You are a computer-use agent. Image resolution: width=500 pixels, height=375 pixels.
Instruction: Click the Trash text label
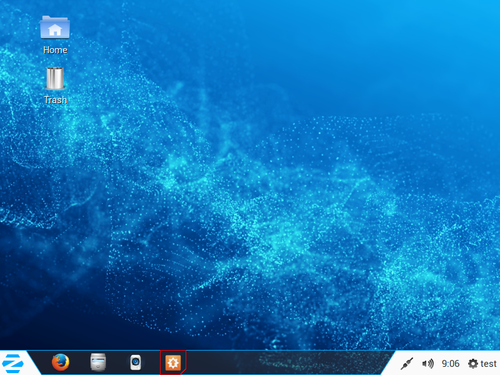[56, 100]
